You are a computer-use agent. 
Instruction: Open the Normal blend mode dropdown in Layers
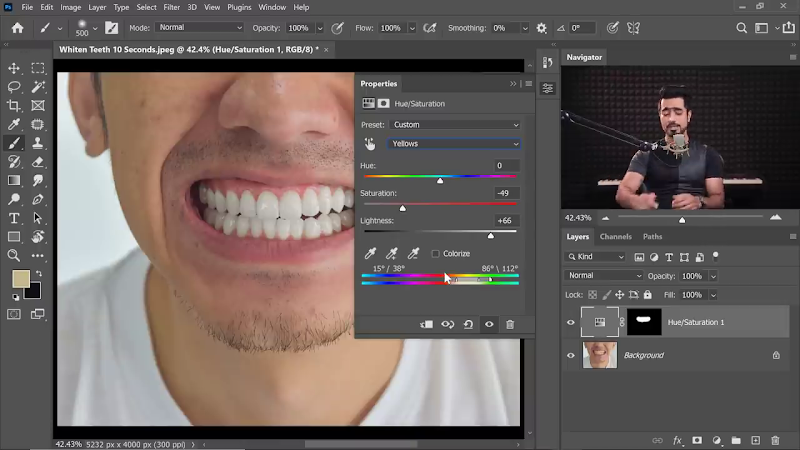[x=605, y=275]
